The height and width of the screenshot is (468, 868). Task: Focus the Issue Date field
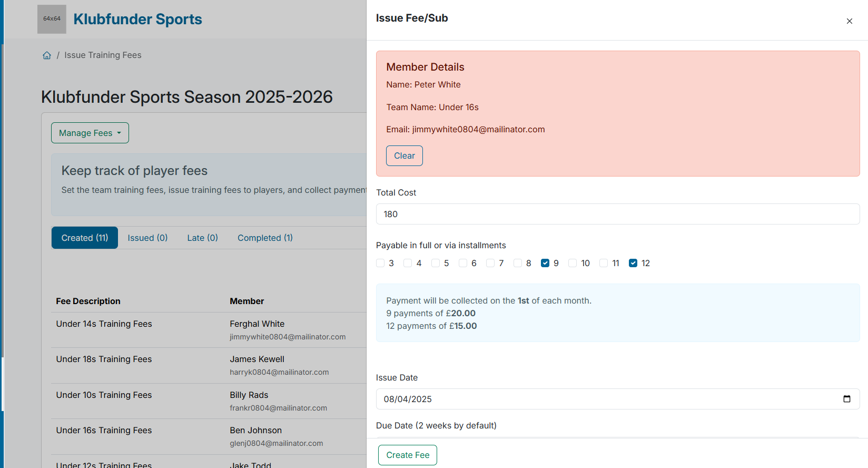[606, 399]
